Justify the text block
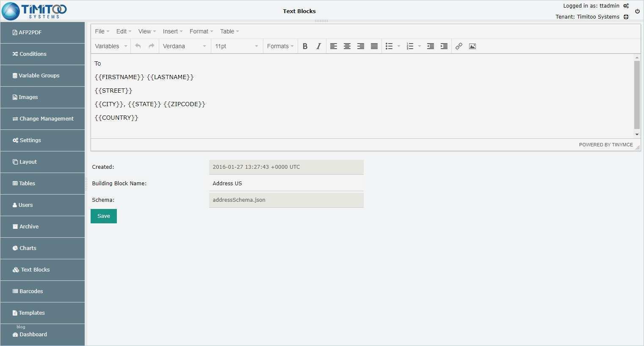The height and width of the screenshot is (346, 644). 374,46
